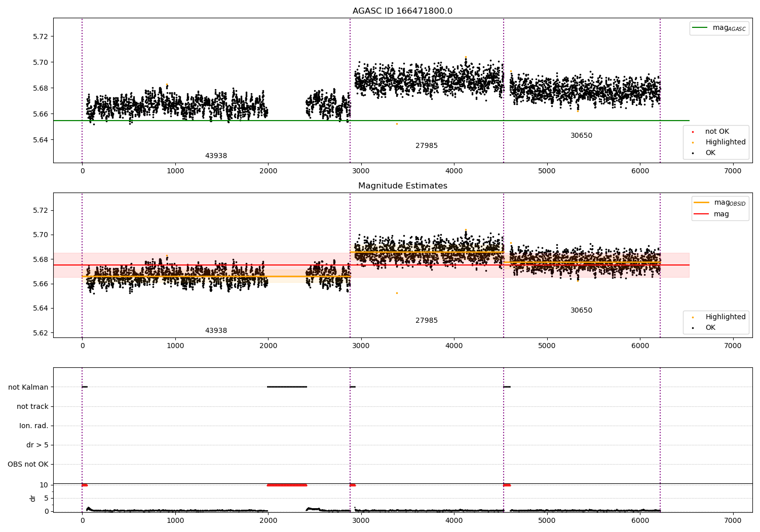Select the green mag AGASC legend entry
This screenshot has height=532, width=760.
pyautogui.click(x=719, y=28)
